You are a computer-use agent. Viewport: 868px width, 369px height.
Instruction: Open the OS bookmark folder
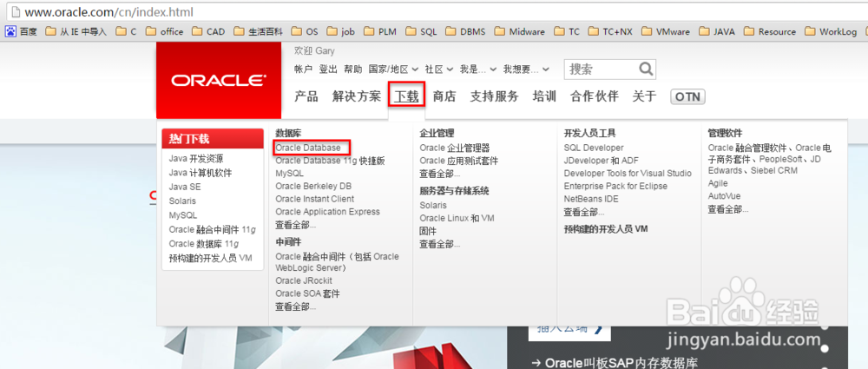click(305, 31)
